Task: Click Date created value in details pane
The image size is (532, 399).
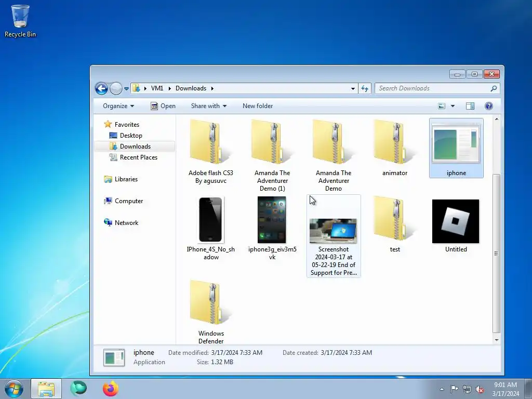Action: click(x=346, y=353)
